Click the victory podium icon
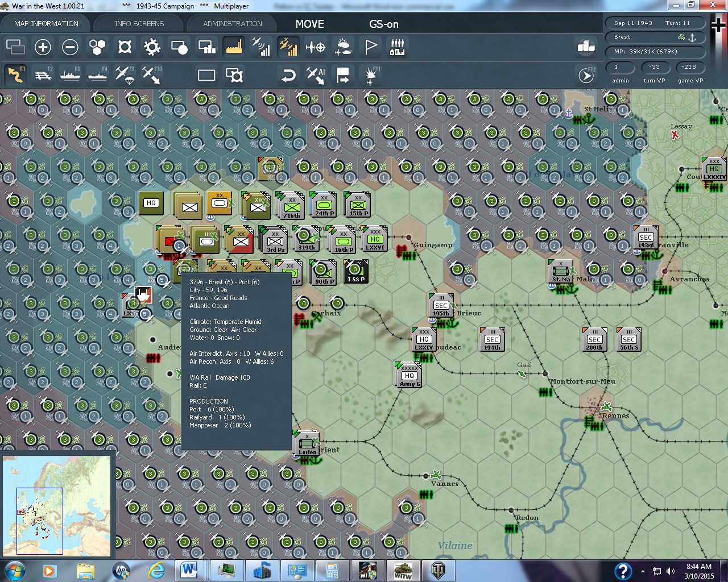The height and width of the screenshot is (582, 728). click(586, 47)
